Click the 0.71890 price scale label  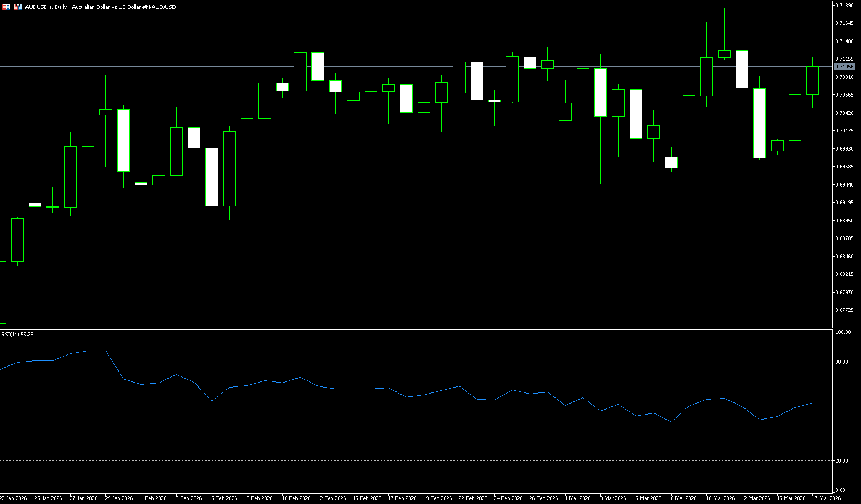(x=845, y=5)
